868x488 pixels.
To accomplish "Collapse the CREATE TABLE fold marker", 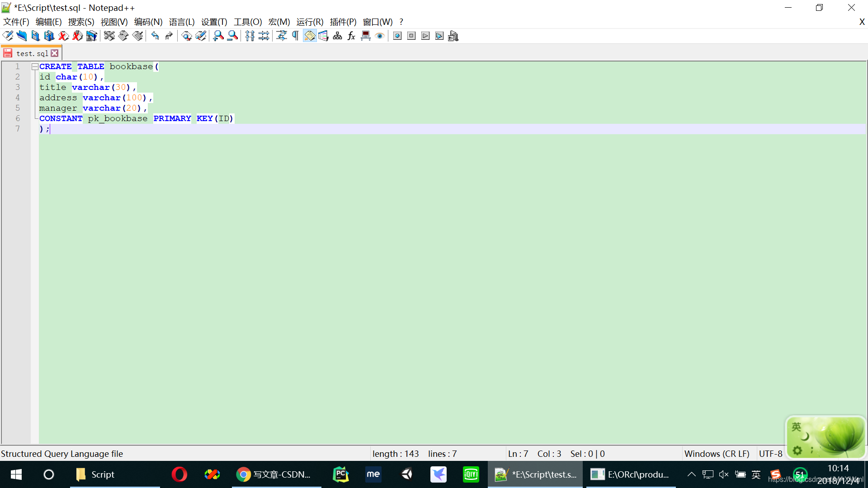I will (x=35, y=66).
